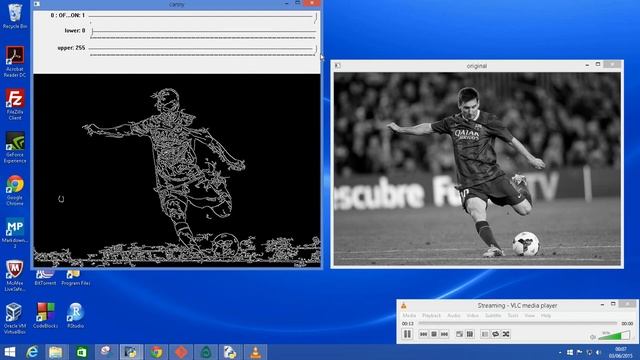
Task: Click the original grayscale image
Action: (477, 169)
